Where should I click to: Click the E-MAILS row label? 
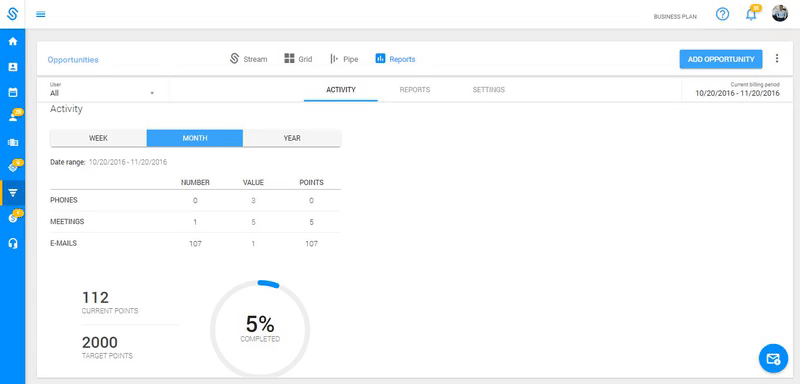(63, 244)
